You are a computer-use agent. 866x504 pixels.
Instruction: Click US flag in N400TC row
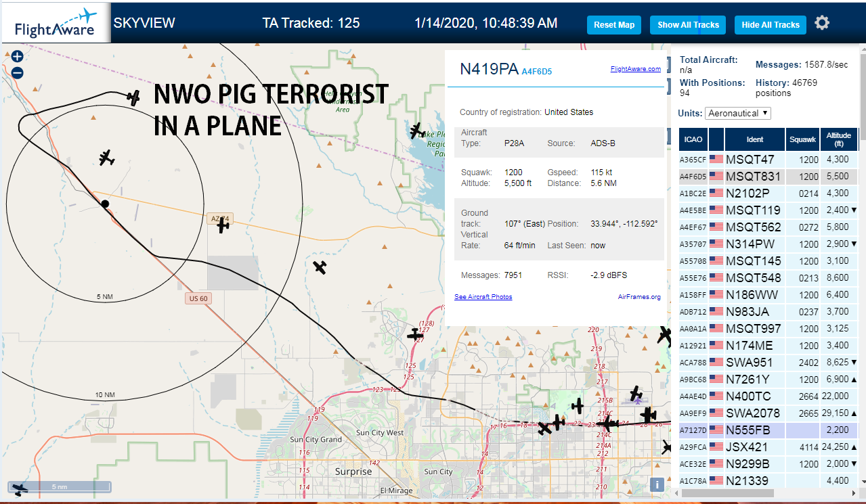tap(716, 396)
